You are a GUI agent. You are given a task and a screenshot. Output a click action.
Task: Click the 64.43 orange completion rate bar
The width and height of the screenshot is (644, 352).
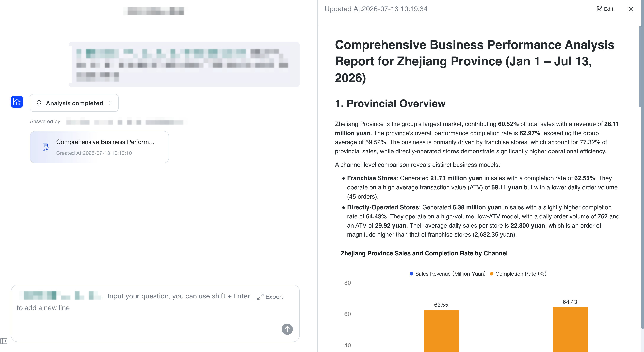[x=570, y=329]
